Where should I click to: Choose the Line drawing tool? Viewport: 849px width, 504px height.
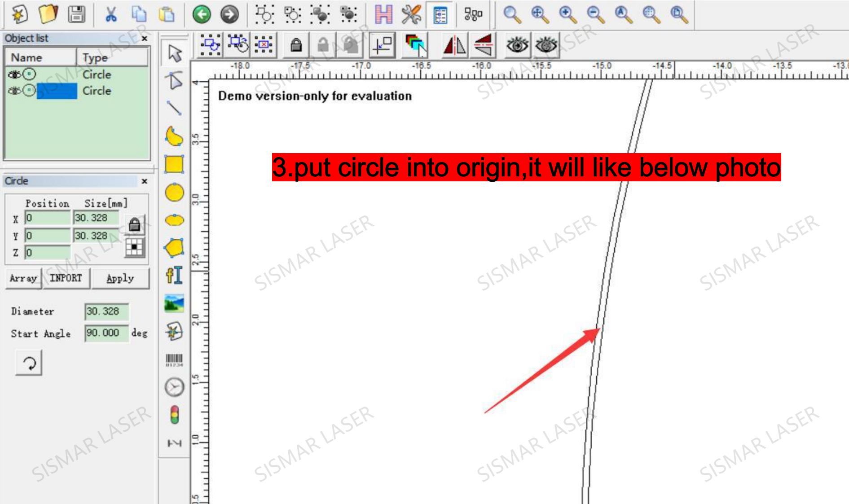[x=174, y=108]
